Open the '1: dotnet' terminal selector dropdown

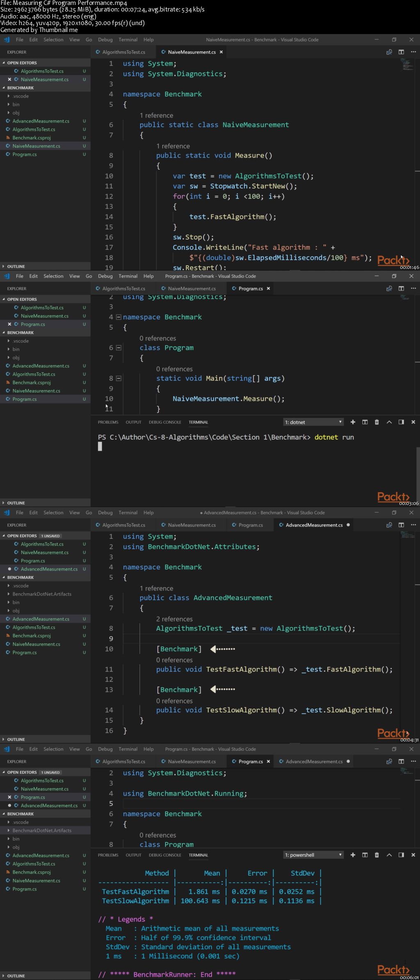tap(313, 422)
